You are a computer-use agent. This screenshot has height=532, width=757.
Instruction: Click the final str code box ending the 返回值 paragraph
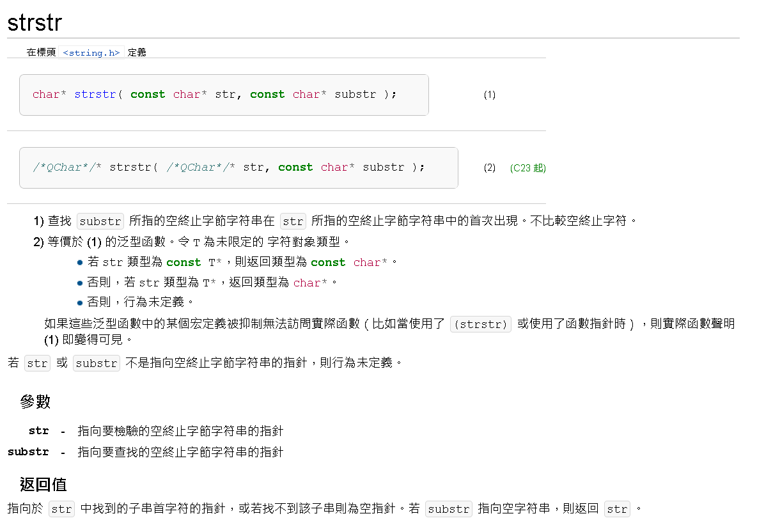tap(617, 509)
